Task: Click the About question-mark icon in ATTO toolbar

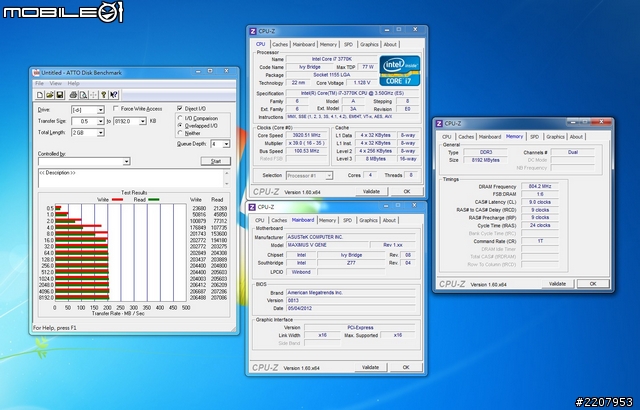Action: (x=104, y=95)
